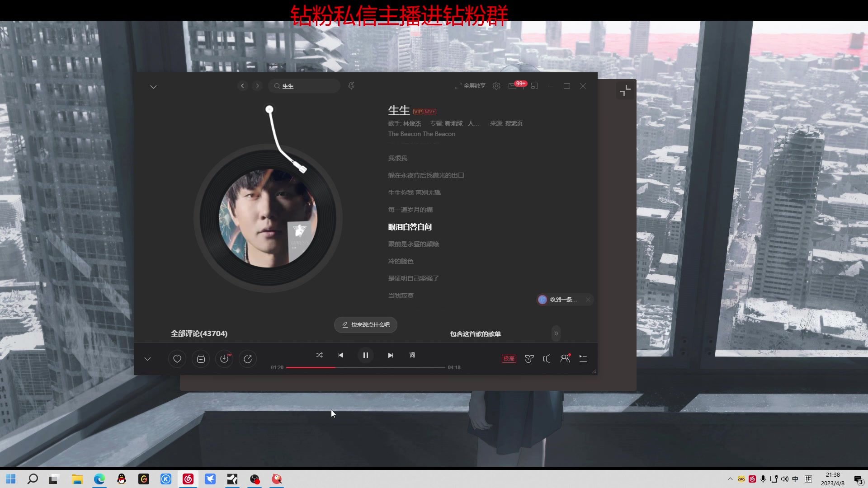Viewport: 868px width, 488px height.
Task: Open the message inbox with 99+ notifications
Action: point(513,86)
